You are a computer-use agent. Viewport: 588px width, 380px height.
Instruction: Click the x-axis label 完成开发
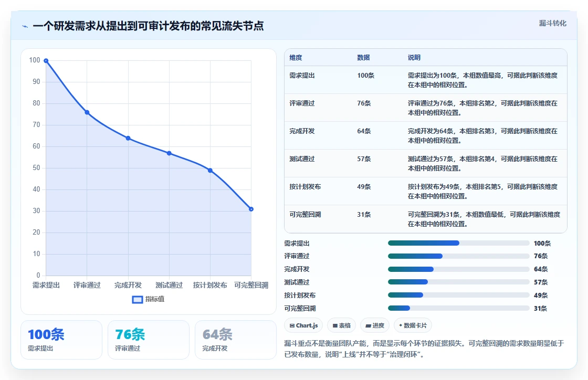(x=128, y=285)
